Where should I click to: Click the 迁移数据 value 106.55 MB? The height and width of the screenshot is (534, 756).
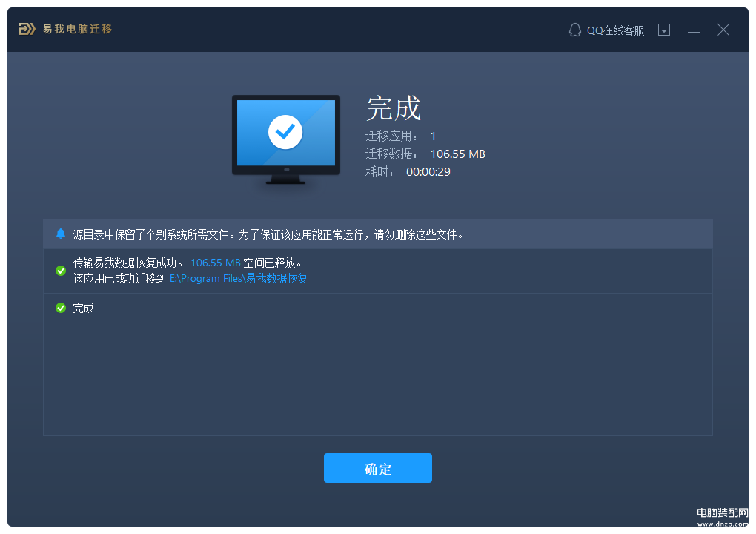click(457, 154)
